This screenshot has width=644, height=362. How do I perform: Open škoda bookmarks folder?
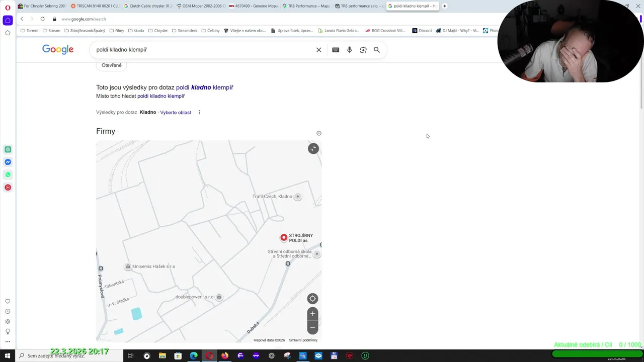[x=136, y=31]
